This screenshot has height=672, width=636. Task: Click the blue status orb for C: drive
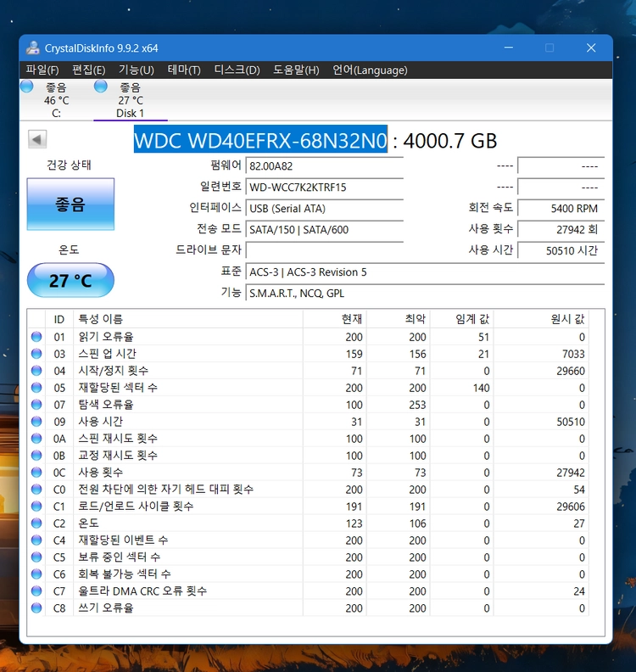click(27, 87)
